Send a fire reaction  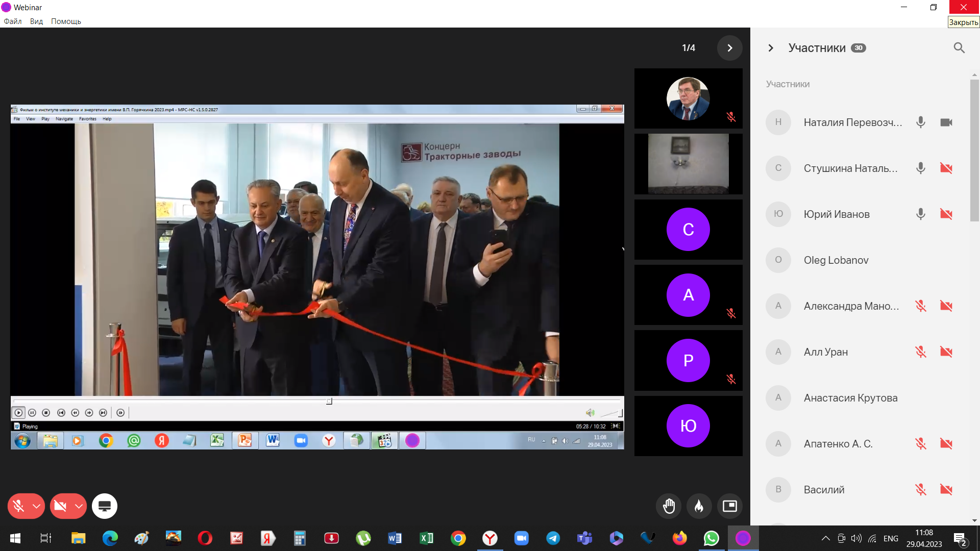click(699, 506)
